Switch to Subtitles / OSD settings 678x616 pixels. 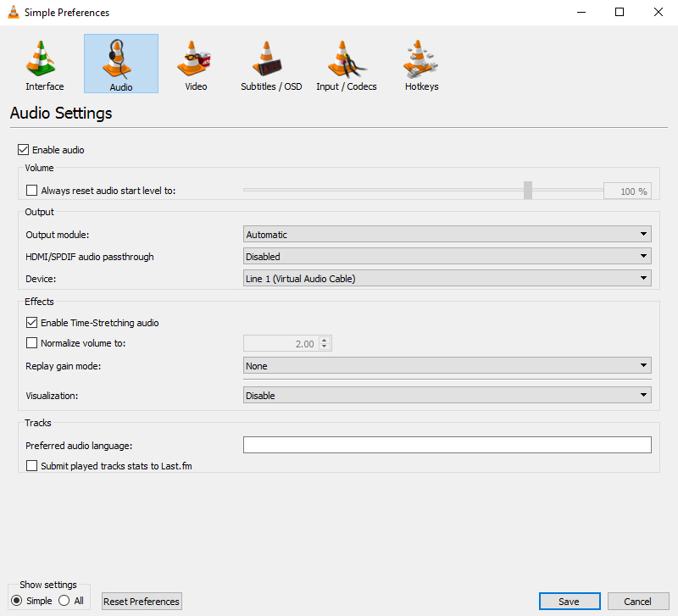point(270,64)
